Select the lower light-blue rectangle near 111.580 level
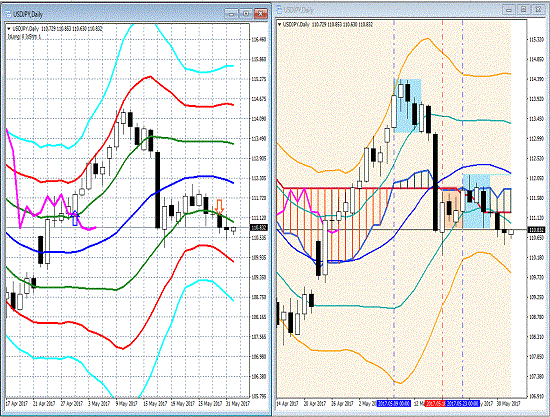The width and height of the screenshot is (550, 417). click(476, 201)
